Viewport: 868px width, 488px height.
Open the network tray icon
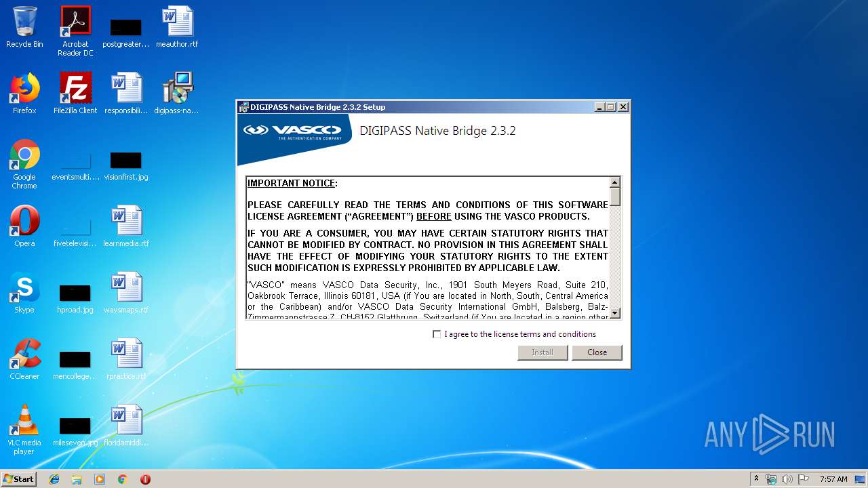(x=771, y=479)
